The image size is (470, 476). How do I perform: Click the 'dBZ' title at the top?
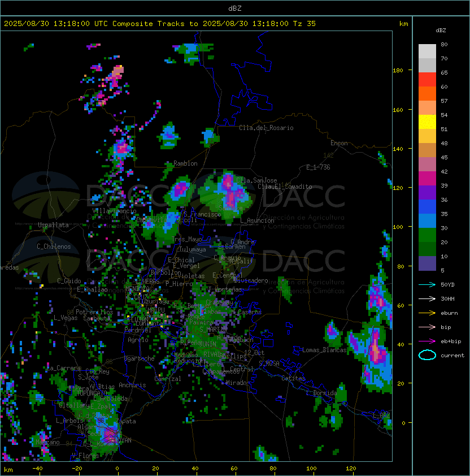pyautogui.click(x=235, y=8)
